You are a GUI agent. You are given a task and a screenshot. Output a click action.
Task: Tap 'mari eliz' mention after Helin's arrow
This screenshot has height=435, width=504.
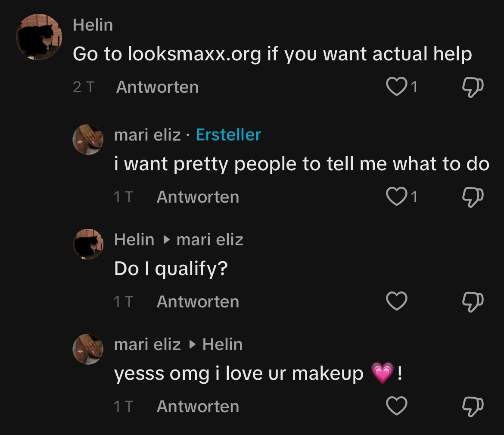pyautogui.click(x=210, y=240)
